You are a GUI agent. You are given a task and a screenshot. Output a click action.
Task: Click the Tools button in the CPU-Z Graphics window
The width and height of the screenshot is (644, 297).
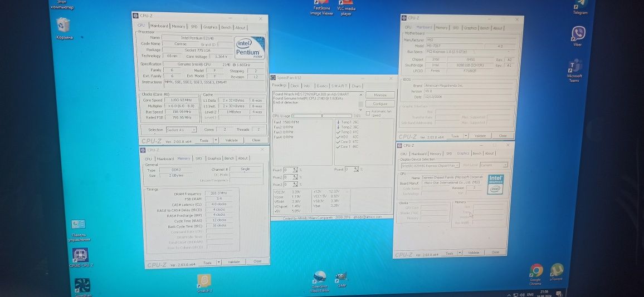click(x=450, y=254)
